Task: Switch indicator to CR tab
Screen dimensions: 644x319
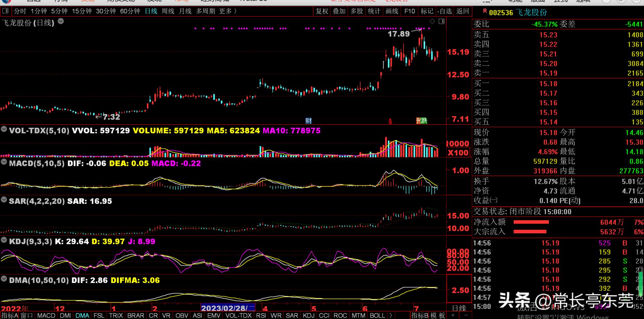Action: pos(153,315)
